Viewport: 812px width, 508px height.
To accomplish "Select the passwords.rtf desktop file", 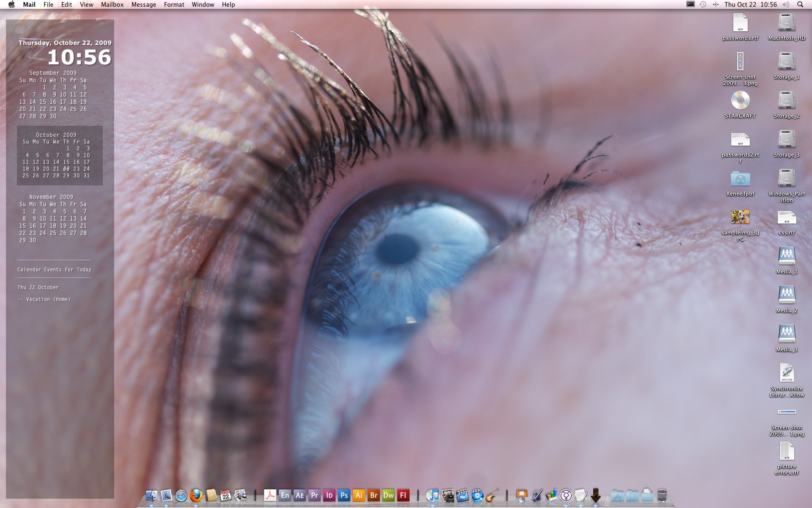I will coord(740,23).
